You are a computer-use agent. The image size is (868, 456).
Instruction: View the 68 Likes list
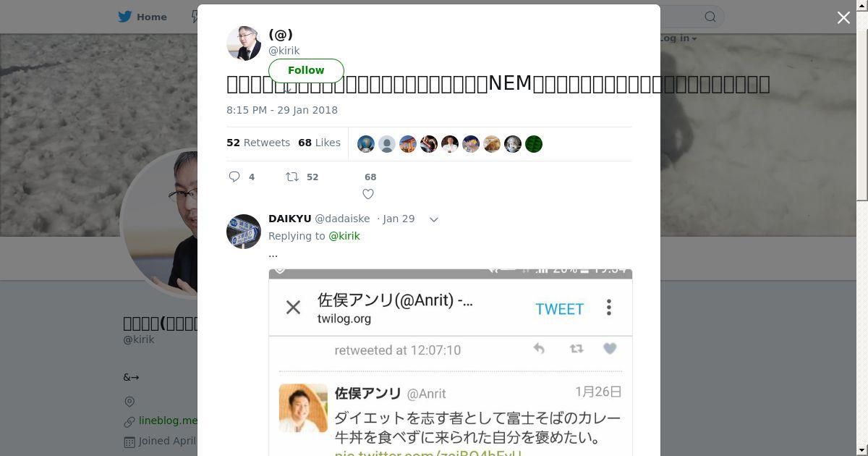tap(319, 143)
